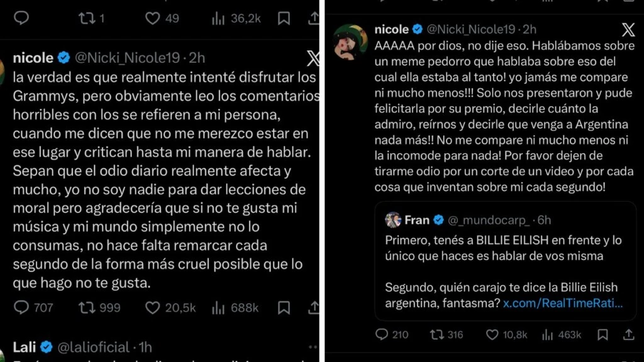Screen dimensions: 644x362
Task: Reply to the tweet with 210 comments
Action: (x=382, y=334)
